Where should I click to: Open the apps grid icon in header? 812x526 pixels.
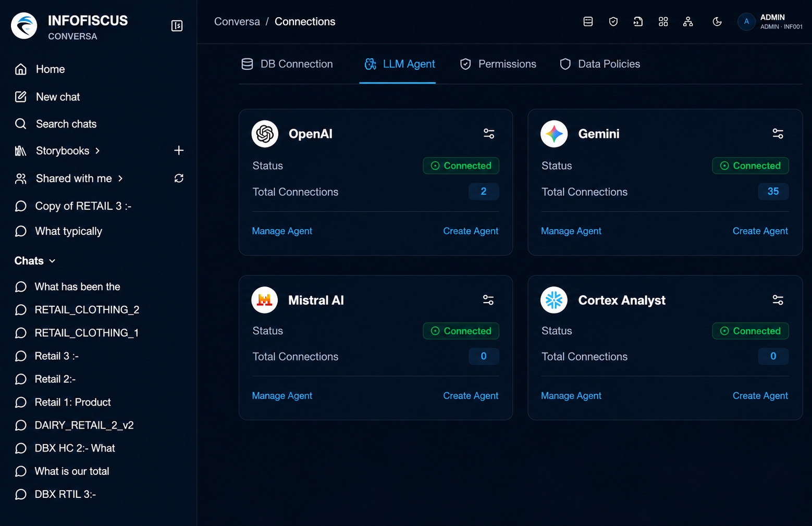click(x=663, y=21)
